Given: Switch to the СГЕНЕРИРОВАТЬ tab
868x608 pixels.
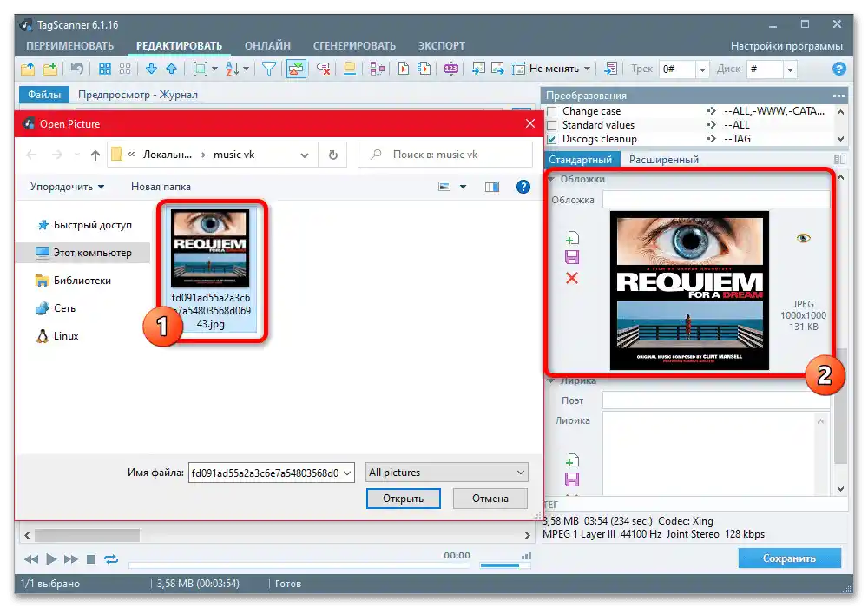Looking at the screenshot, I should (x=354, y=46).
